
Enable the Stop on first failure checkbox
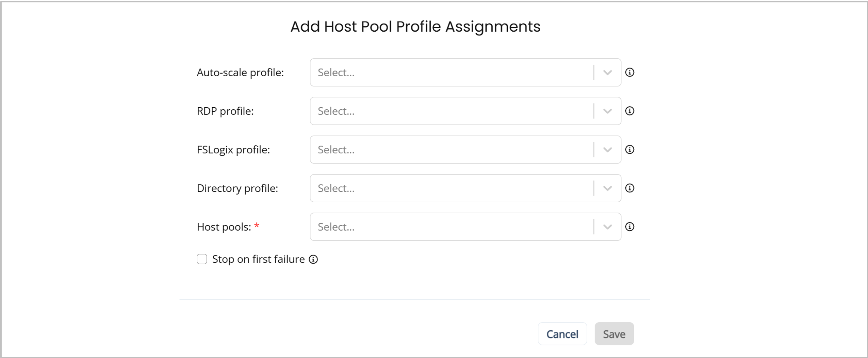click(202, 259)
